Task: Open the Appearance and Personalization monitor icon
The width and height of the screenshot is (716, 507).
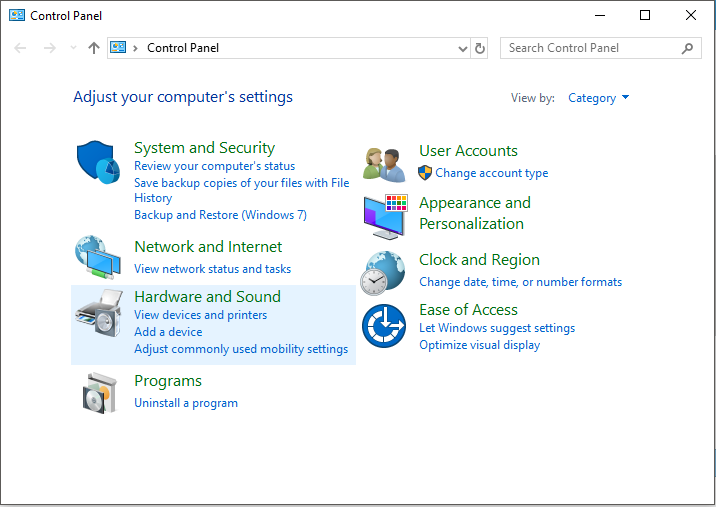Action: [x=386, y=217]
